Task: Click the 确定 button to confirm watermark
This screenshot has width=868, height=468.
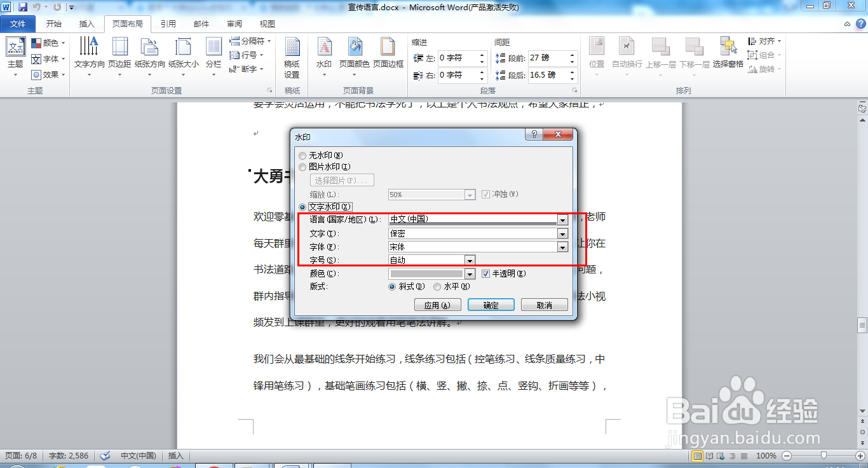Action: tap(491, 305)
